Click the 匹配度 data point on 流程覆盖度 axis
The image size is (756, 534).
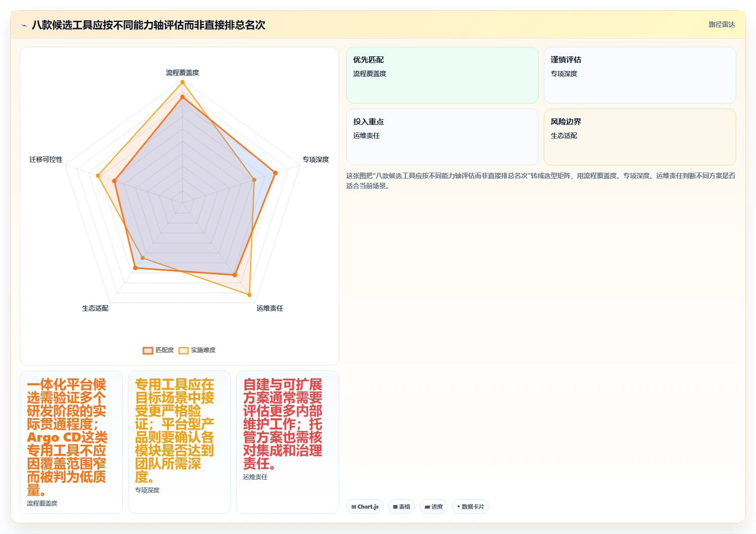point(182,97)
